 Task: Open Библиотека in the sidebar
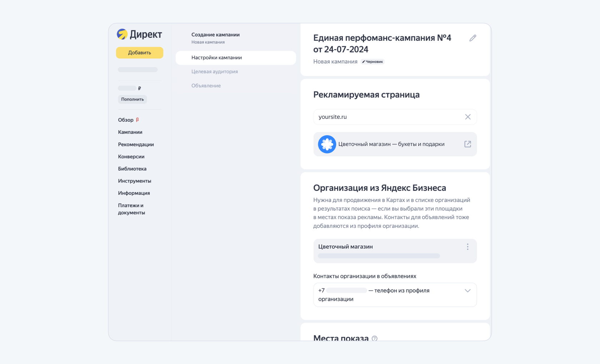click(132, 169)
